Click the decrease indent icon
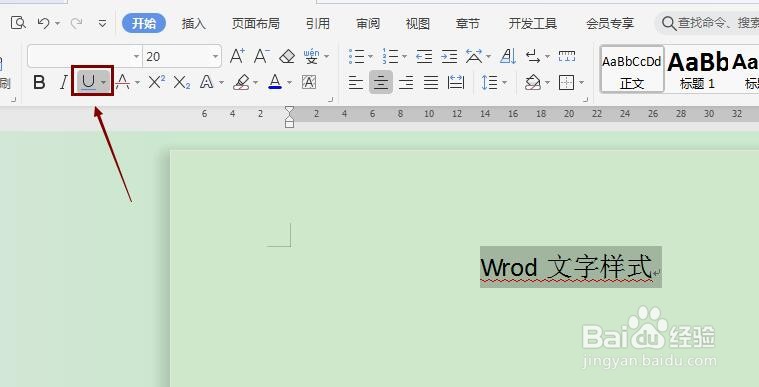 (424, 56)
